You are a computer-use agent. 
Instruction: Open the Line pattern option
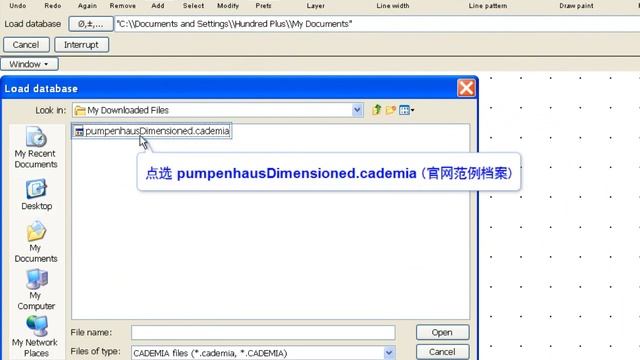488,6
